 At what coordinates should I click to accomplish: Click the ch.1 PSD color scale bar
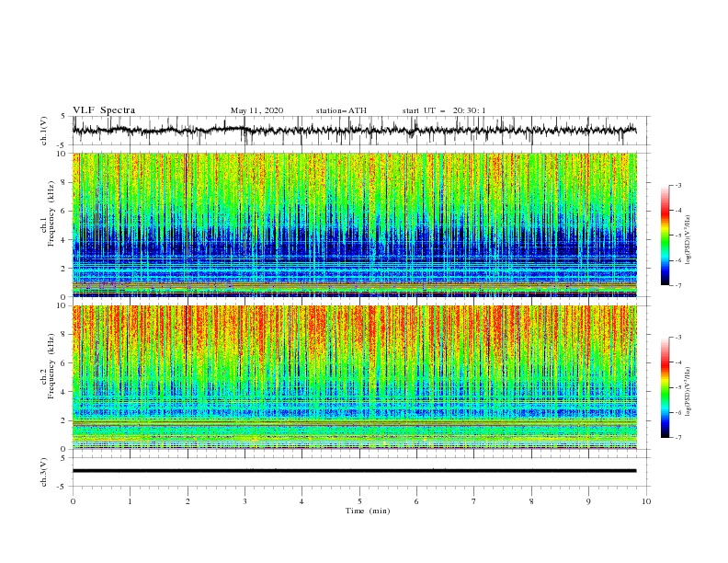665,235
